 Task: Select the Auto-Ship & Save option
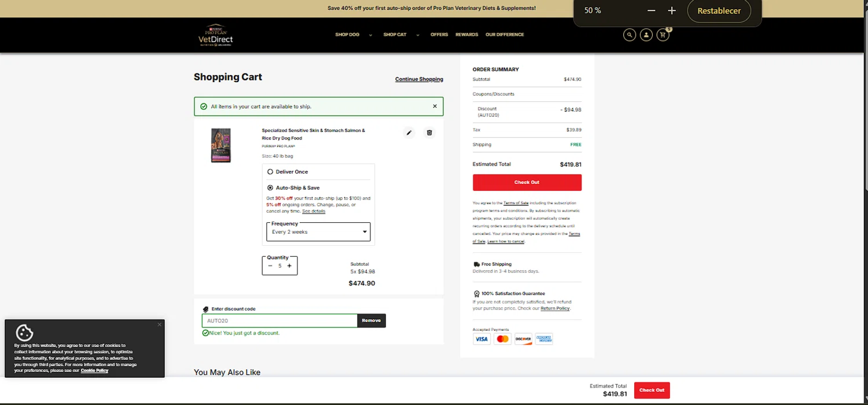(270, 188)
